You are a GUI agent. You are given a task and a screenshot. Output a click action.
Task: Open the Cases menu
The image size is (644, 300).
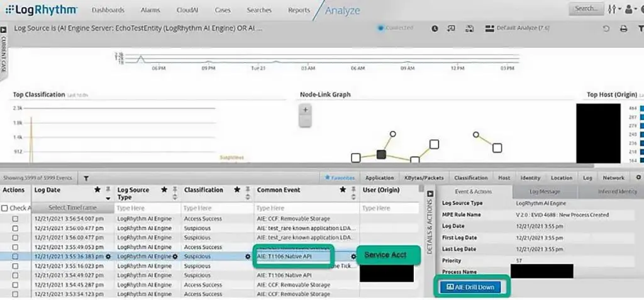coord(223,10)
